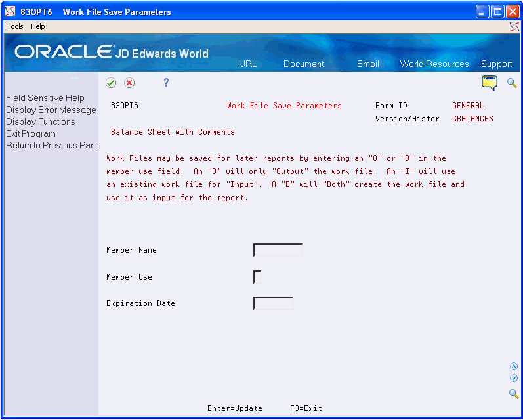Focus the Member Name input field
The height and width of the screenshot is (420, 523).
278,250
